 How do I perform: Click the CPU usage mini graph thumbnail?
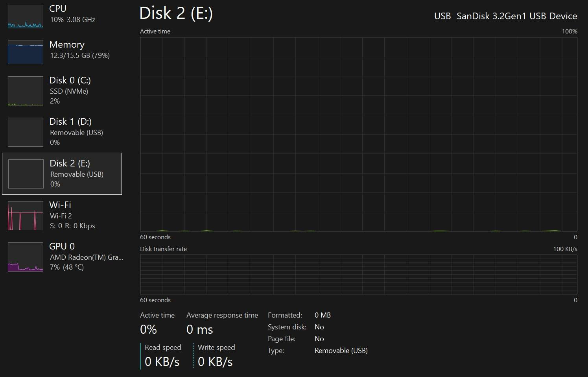pos(26,17)
